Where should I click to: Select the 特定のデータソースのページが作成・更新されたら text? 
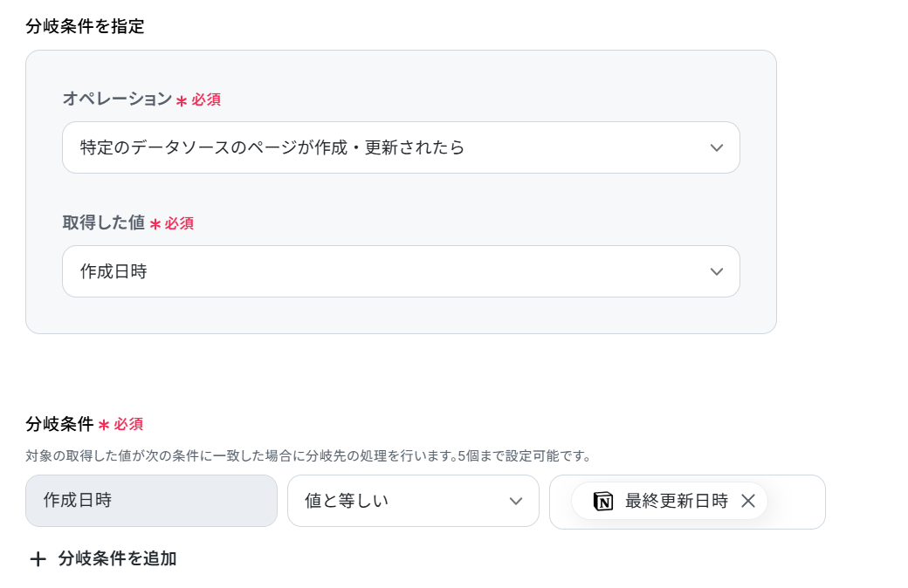pyautogui.click(x=272, y=147)
